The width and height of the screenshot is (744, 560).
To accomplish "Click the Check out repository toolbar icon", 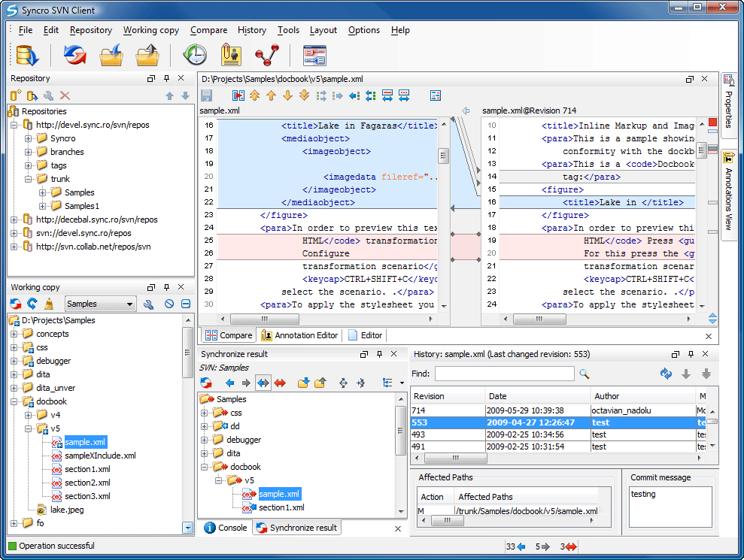I will (26, 55).
